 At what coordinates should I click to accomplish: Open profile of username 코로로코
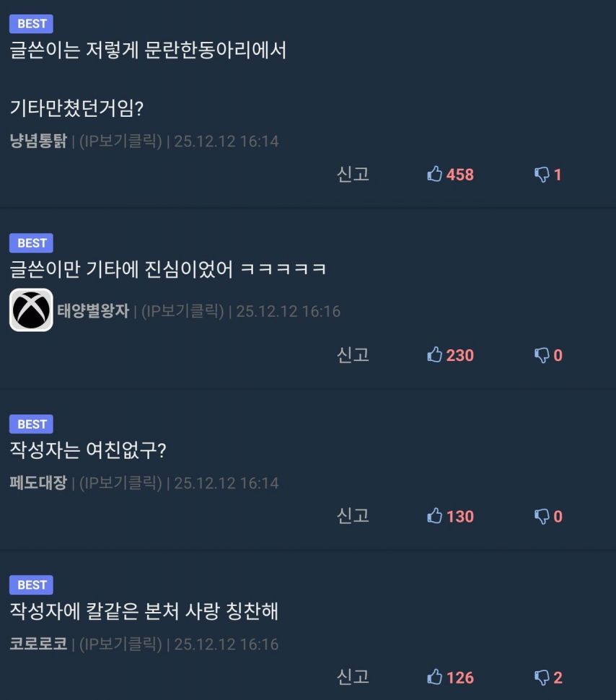pos(38,644)
